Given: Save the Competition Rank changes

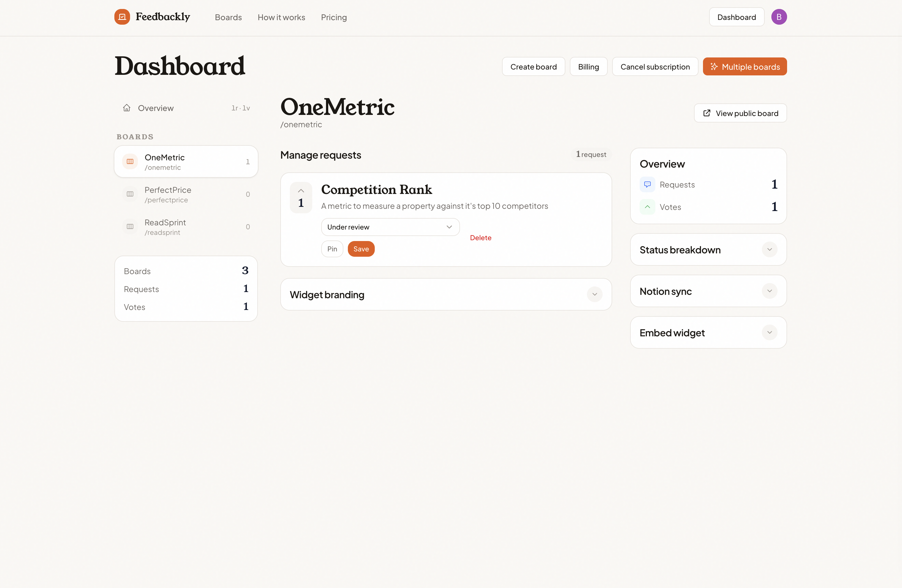Looking at the screenshot, I should point(361,249).
